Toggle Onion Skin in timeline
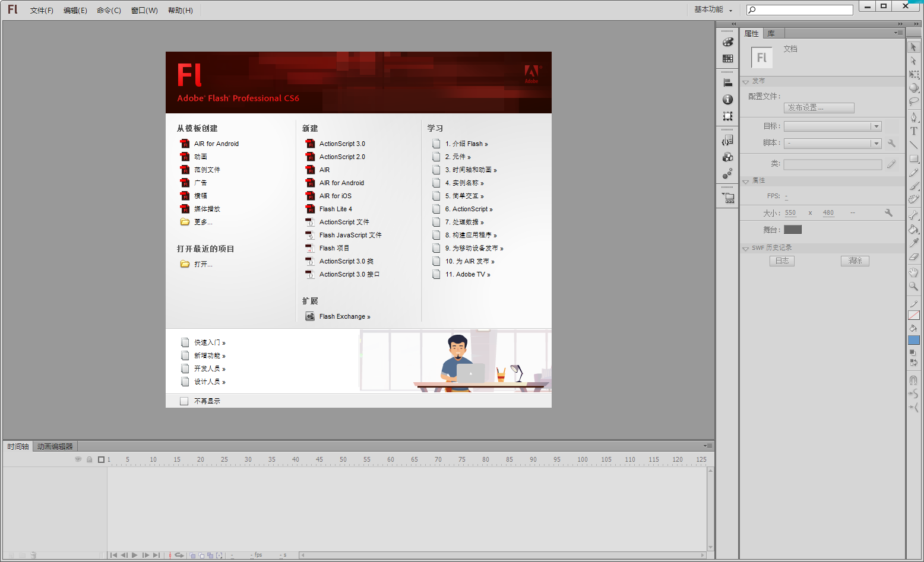The image size is (924, 562). [x=193, y=555]
